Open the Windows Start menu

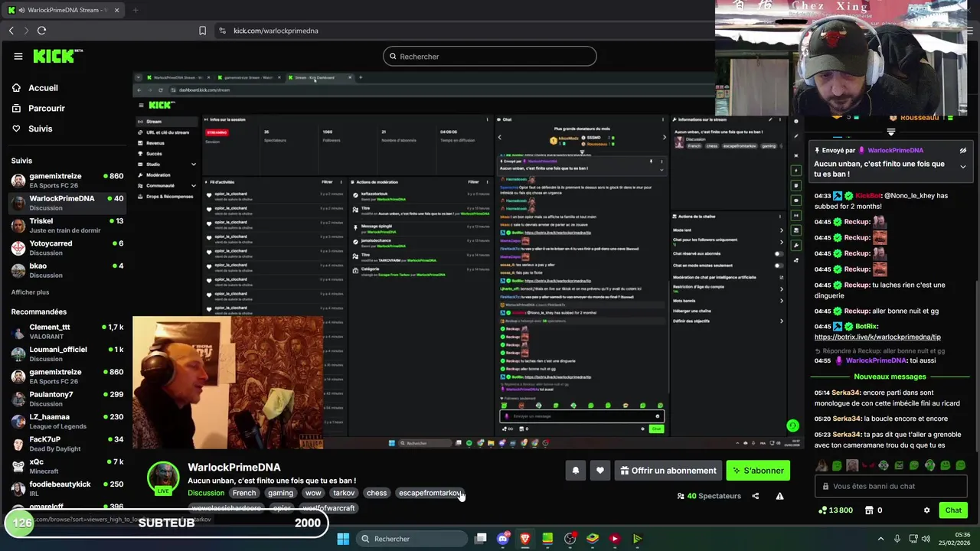click(343, 539)
